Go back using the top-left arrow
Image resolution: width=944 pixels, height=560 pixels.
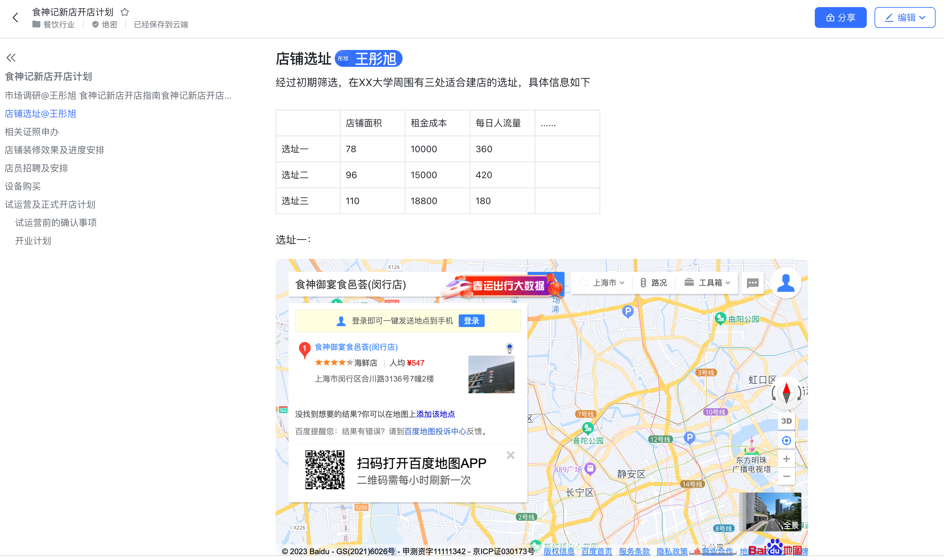click(x=16, y=18)
